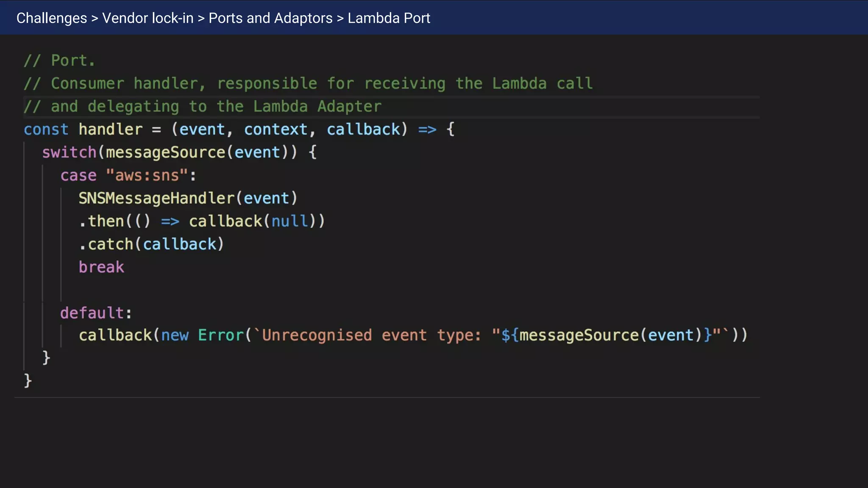Click the final closing brace of handler
The image size is (868, 488).
[x=28, y=380]
